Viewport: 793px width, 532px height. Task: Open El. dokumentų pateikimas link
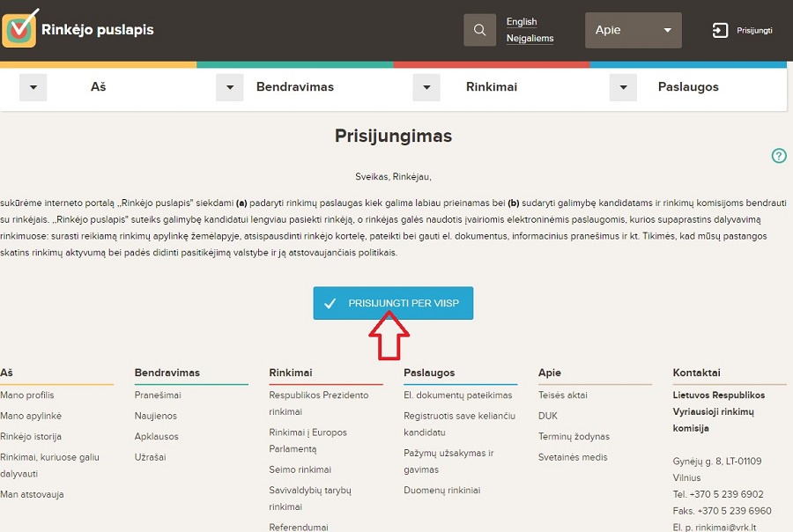coord(457,395)
